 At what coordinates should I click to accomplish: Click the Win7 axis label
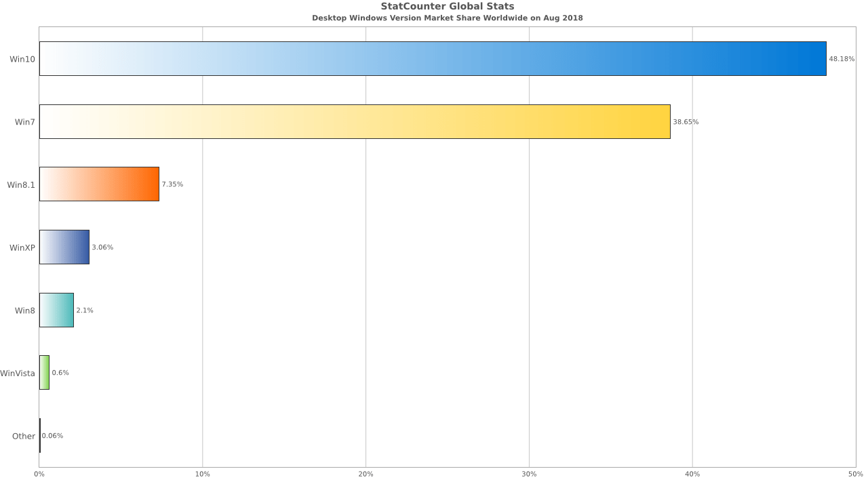click(x=25, y=122)
